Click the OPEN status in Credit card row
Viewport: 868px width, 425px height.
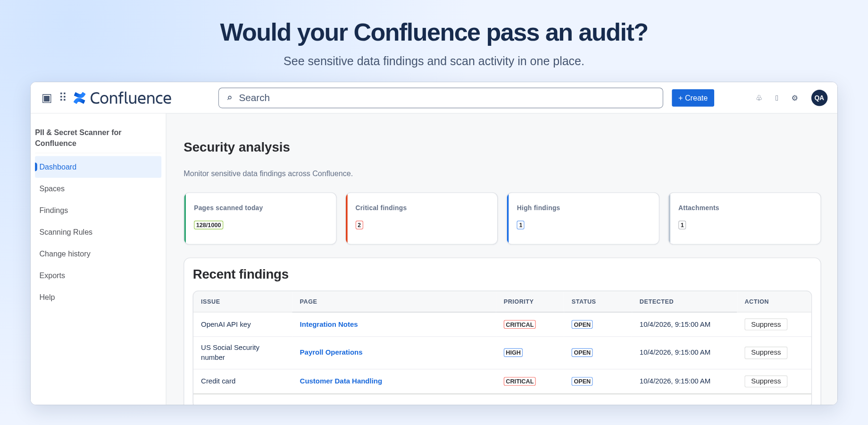[582, 382]
